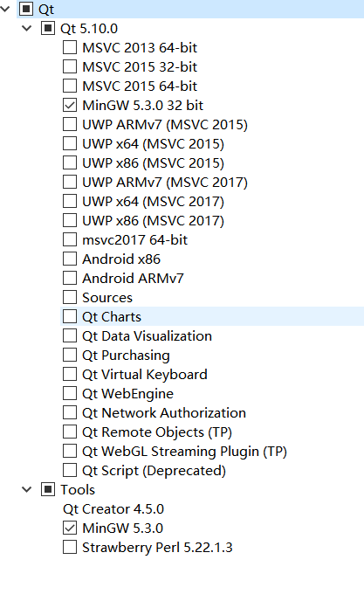Collapse the top-level Qt tree node
364x601 pixels.
[5, 9]
